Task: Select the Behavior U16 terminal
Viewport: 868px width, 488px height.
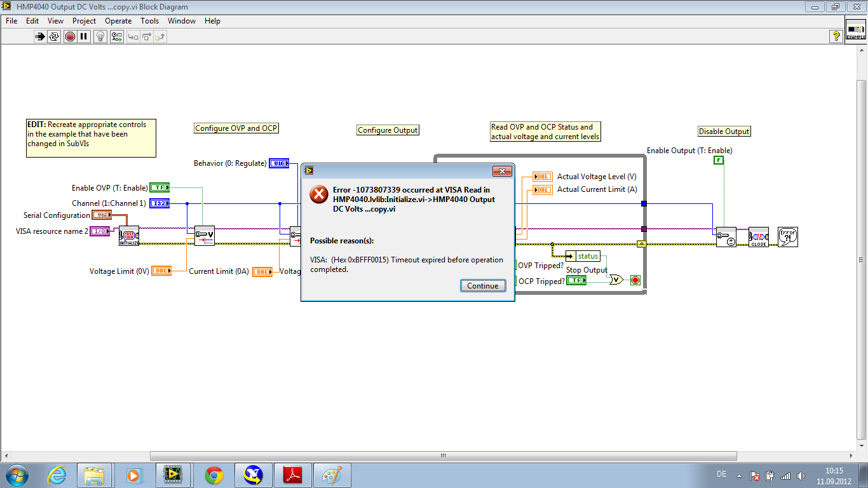Action: [x=279, y=163]
